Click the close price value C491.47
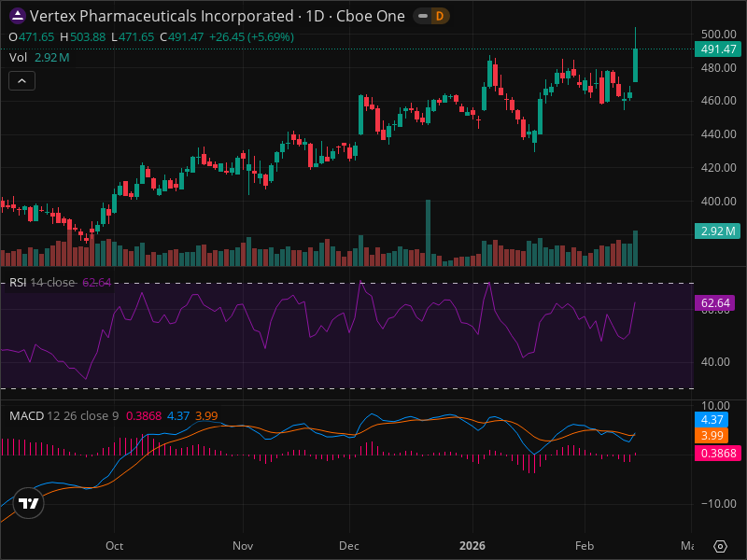747x560 pixels. tap(182, 37)
